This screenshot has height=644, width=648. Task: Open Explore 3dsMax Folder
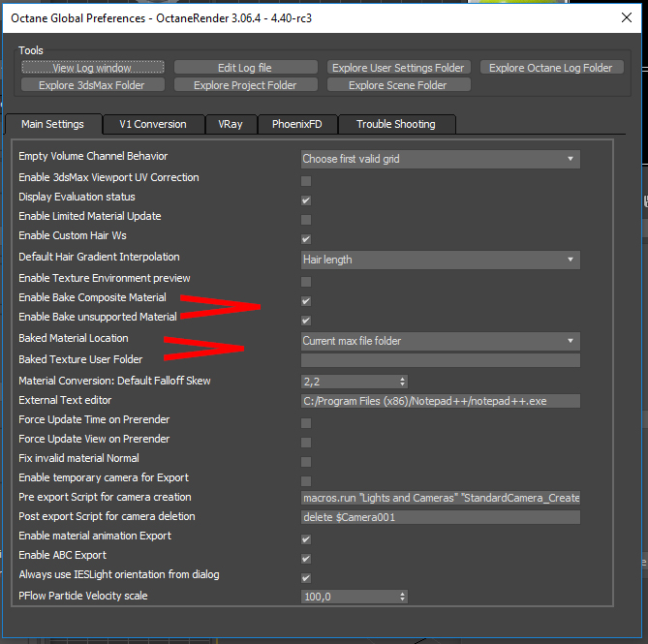point(93,84)
